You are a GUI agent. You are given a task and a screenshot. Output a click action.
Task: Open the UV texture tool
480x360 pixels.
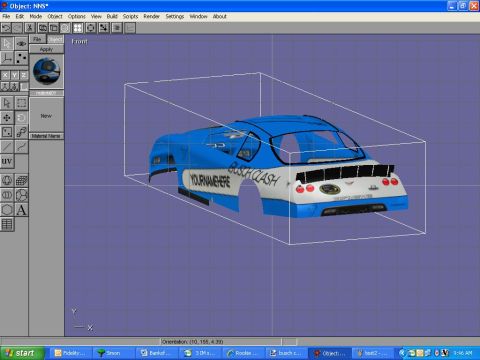(x=7, y=162)
